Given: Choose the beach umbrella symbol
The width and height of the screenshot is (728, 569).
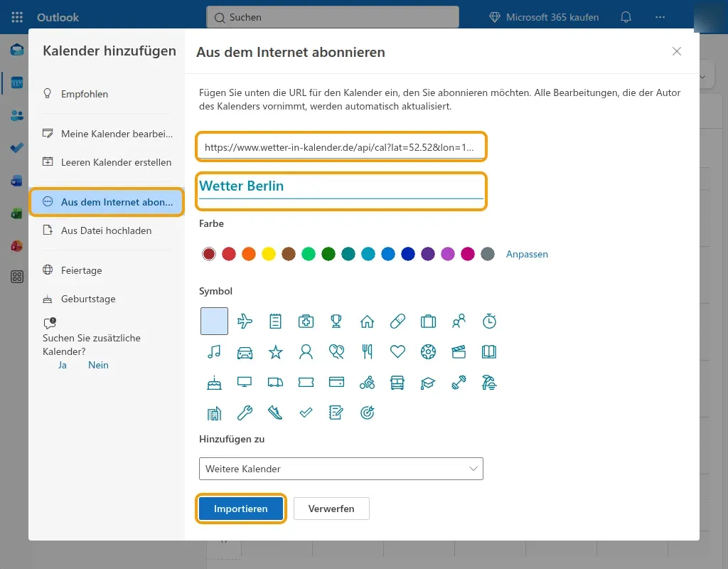Looking at the screenshot, I should tap(489, 382).
